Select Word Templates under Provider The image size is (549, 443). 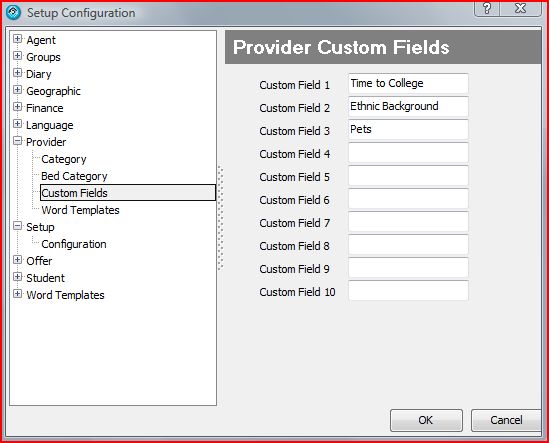[x=81, y=210]
